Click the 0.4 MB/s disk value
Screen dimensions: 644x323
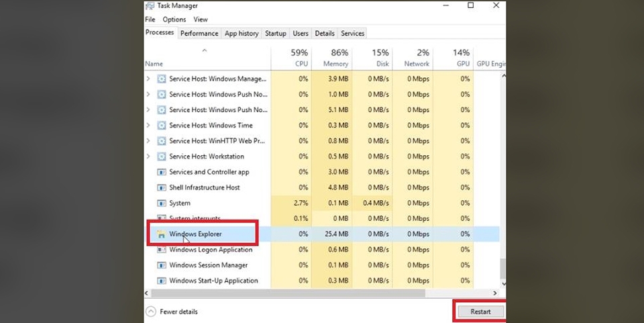click(376, 203)
